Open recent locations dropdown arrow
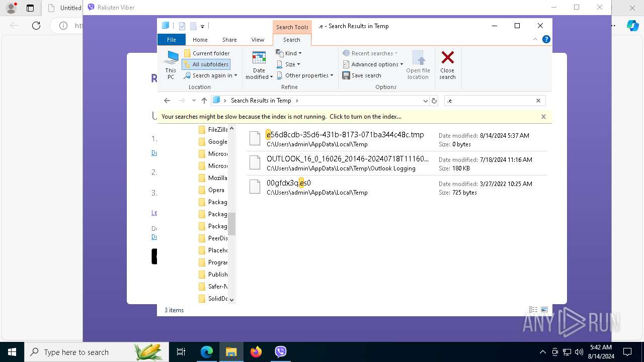 click(194, 101)
